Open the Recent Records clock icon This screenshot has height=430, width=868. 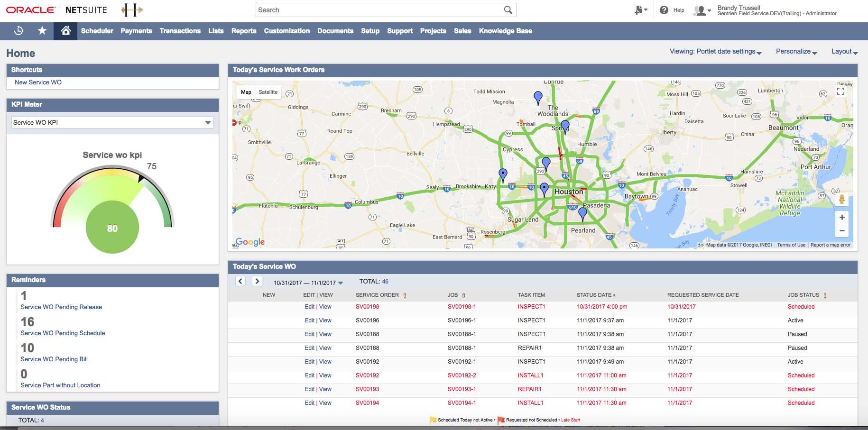click(x=18, y=31)
